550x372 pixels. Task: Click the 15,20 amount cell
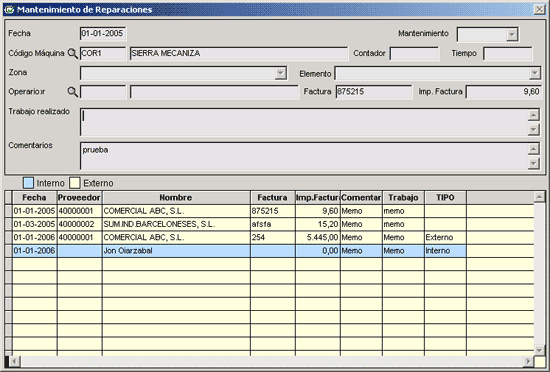(317, 224)
